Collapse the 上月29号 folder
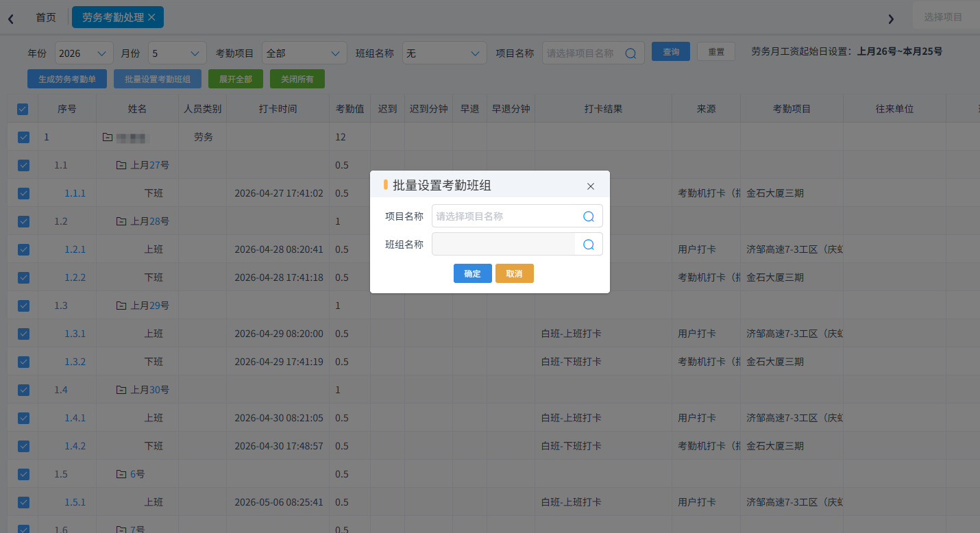Viewport: 980px width, 533px height. coord(121,306)
